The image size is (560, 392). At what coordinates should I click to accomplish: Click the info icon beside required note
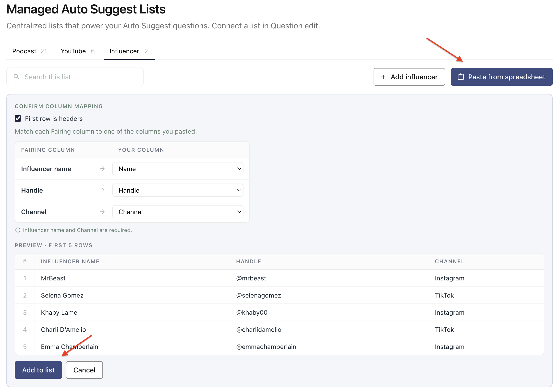coord(18,230)
